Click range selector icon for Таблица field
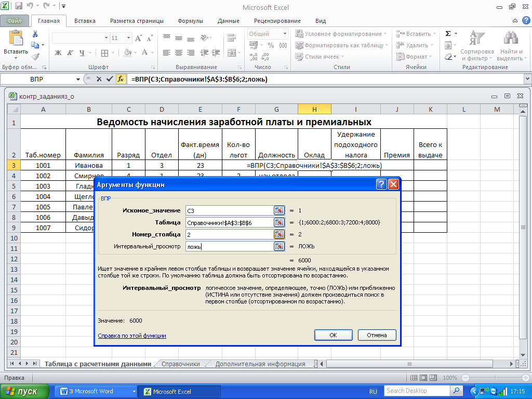This screenshot has height=399, width=532. click(x=279, y=222)
